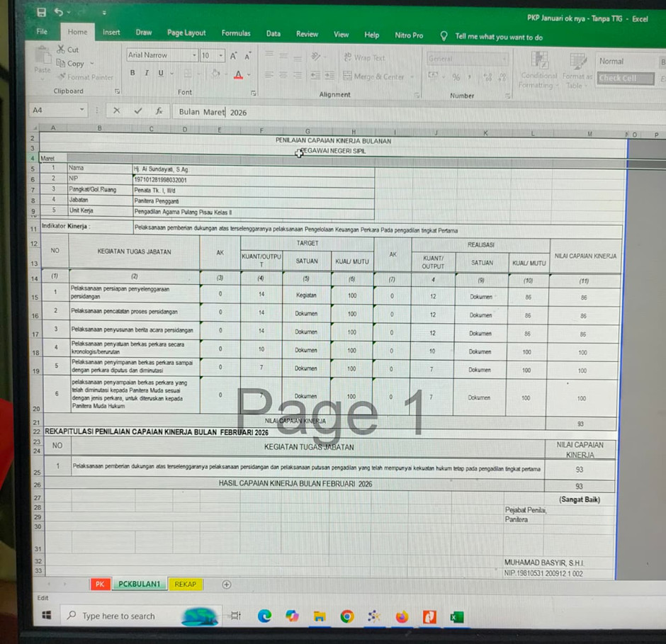Viewport: 666px width, 644px height.
Task: Open the Arial Narrow font name dropdown
Action: point(194,56)
